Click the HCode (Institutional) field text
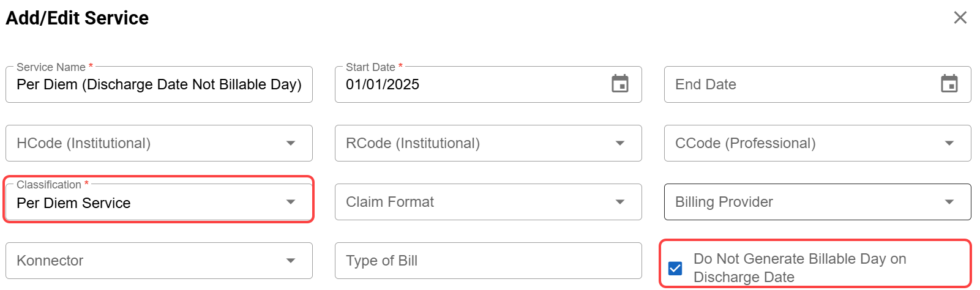The height and width of the screenshot is (290, 980). click(84, 143)
